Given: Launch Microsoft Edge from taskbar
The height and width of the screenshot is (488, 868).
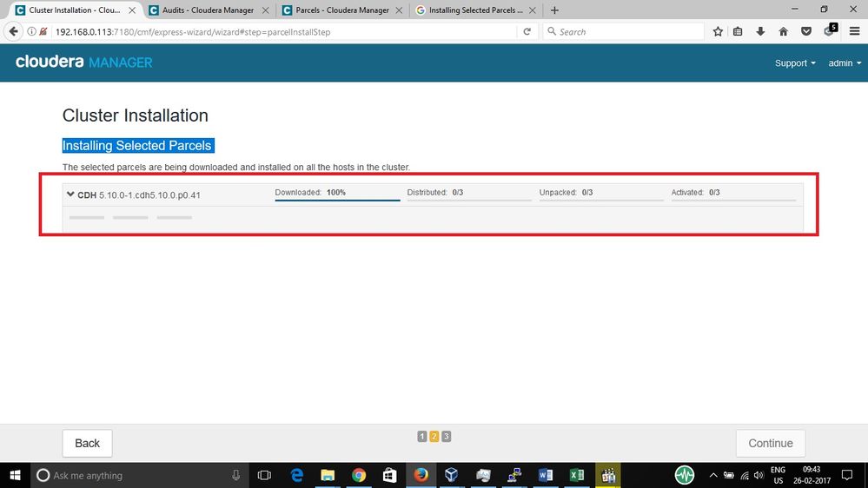Looking at the screenshot, I should pyautogui.click(x=296, y=475).
